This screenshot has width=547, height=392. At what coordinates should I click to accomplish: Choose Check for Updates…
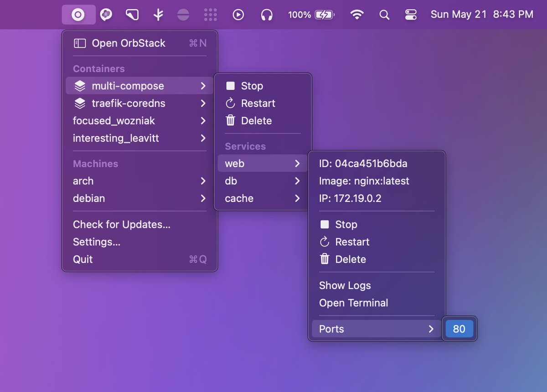coord(139,224)
